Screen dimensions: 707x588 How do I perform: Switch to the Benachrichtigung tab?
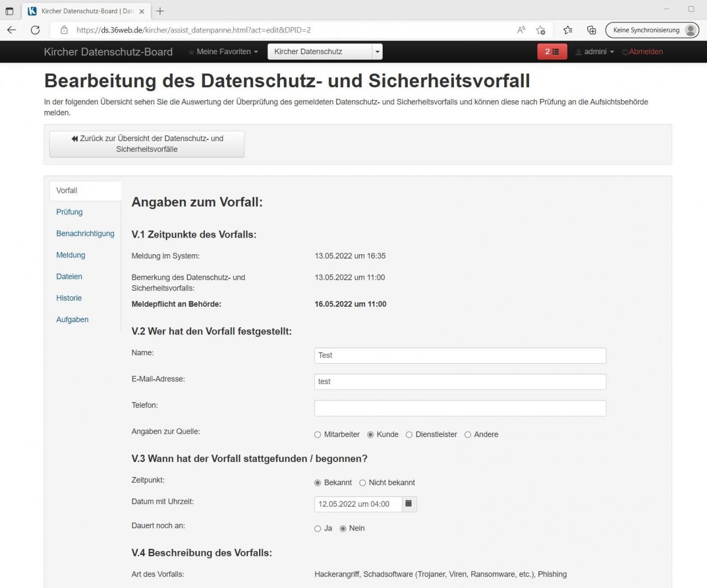(85, 234)
